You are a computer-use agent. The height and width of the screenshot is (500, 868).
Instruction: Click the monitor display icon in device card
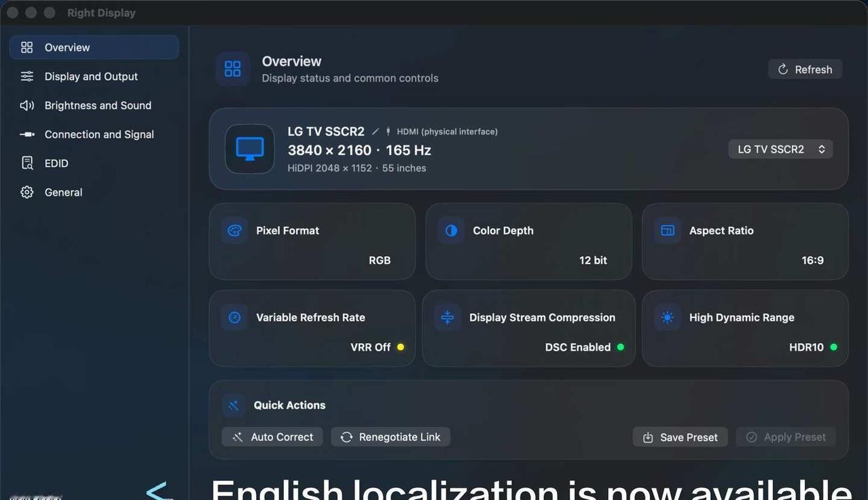point(250,149)
